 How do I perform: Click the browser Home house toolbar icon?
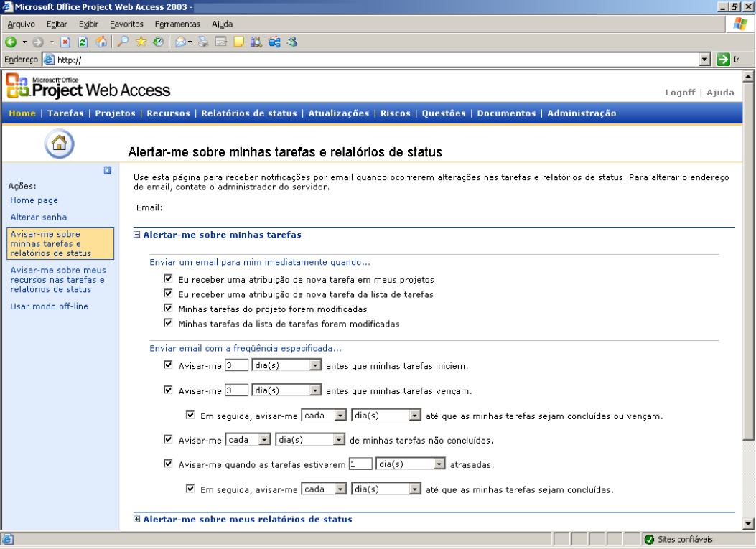[x=101, y=42]
